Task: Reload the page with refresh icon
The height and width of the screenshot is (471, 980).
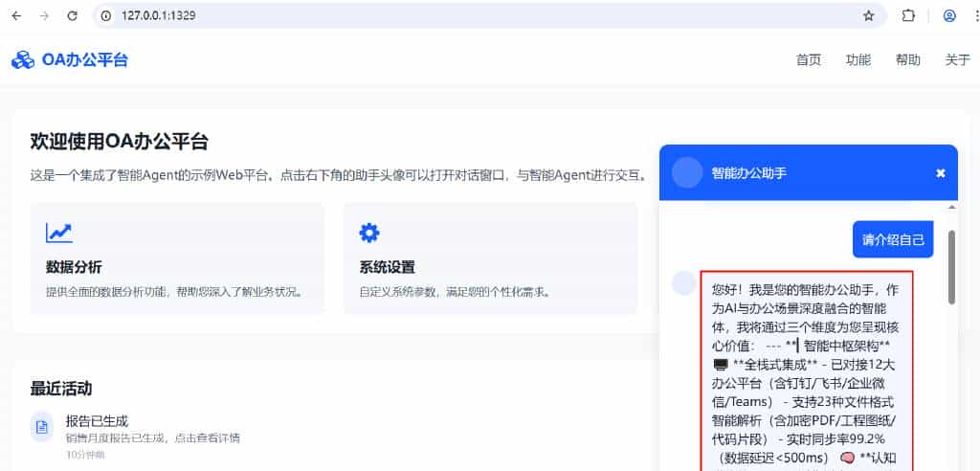Action: (73, 15)
